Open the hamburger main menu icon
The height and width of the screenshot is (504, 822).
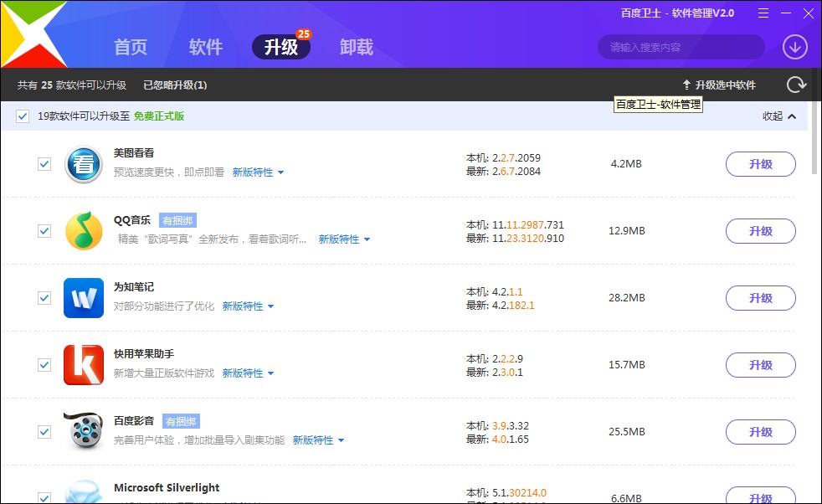pyautogui.click(x=763, y=13)
